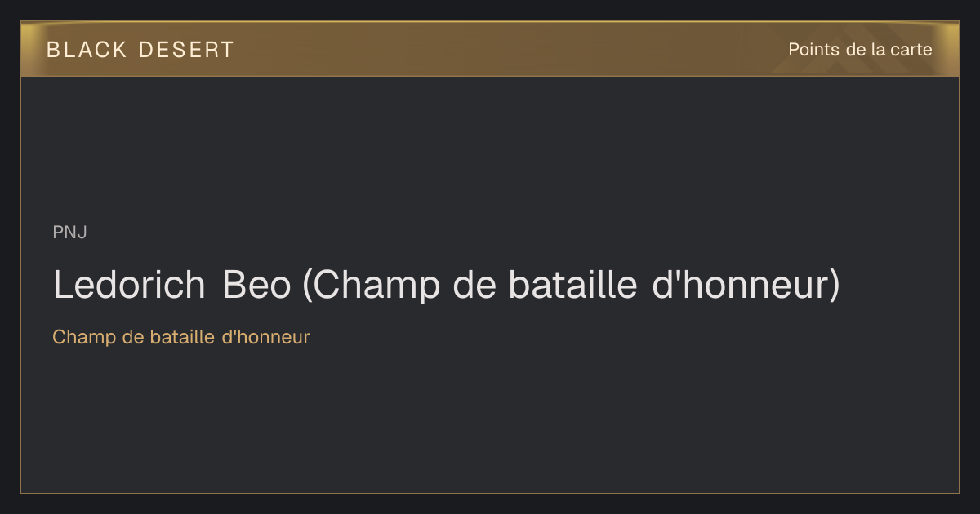The image size is (980, 514).
Task: Click the gold header banner center
Action: click(x=490, y=49)
